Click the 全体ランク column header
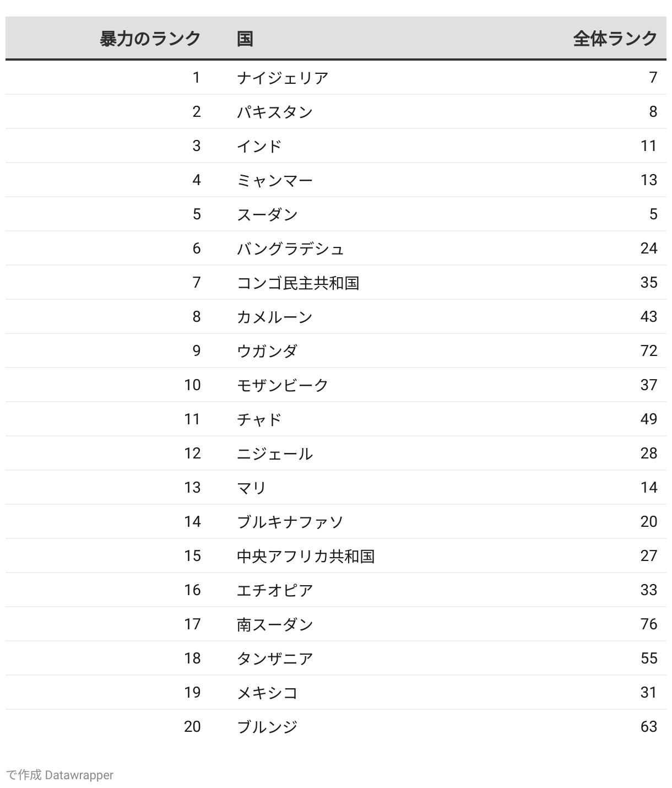The width and height of the screenshot is (672, 788). point(615,39)
